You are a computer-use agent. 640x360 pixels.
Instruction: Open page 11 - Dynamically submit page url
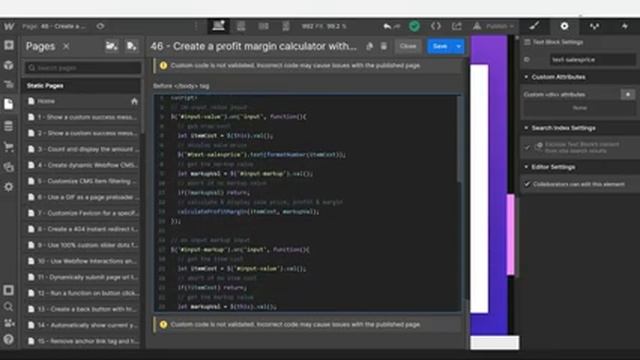(83, 277)
